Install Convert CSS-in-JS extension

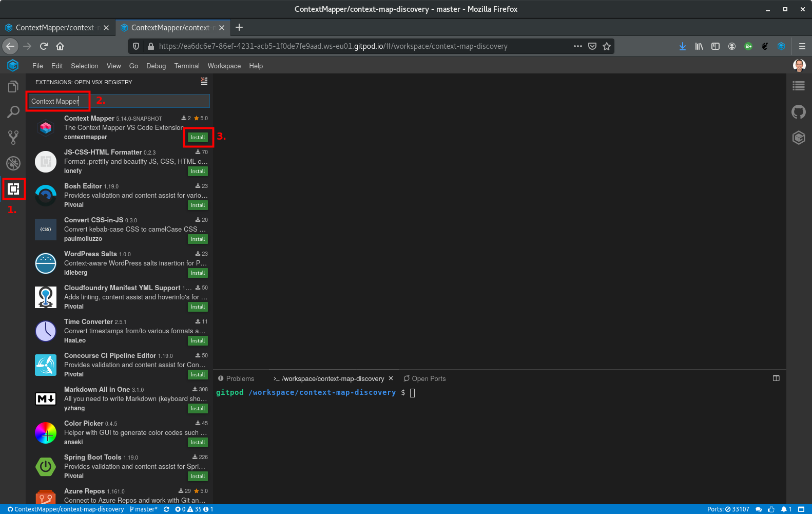coord(198,239)
